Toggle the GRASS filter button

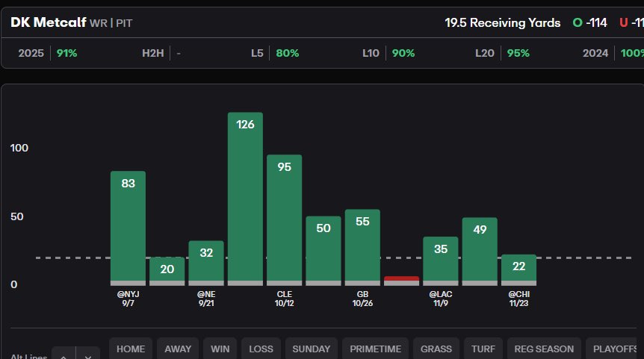pyautogui.click(x=436, y=349)
